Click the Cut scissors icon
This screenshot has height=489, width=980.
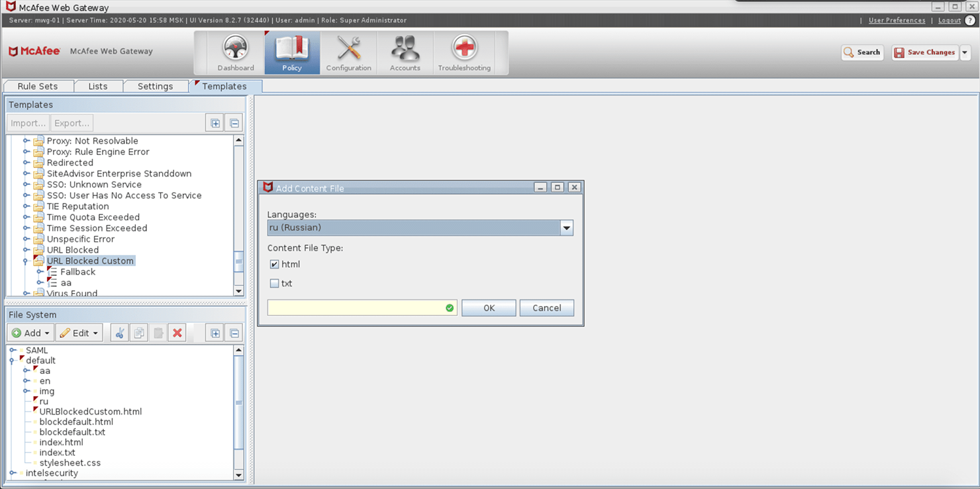[120, 333]
